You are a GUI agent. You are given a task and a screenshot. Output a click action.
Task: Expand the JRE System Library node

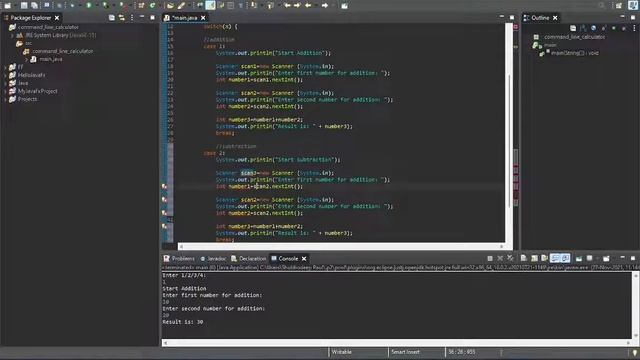pyautogui.click(x=12, y=36)
